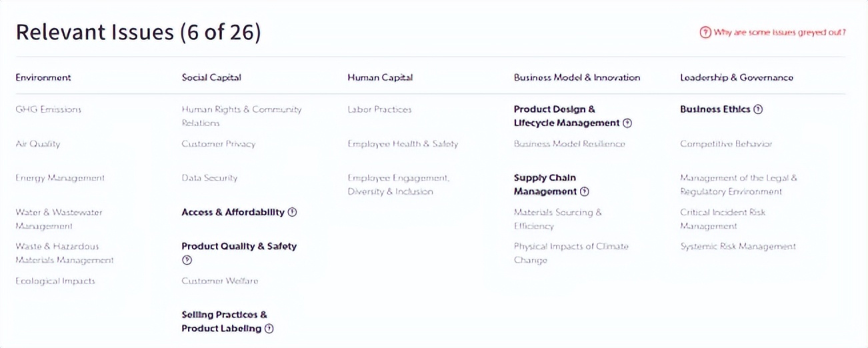The height and width of the screenshot is (348, 868).
Task: Open the Access & Affordability issue
Action: [x=233, y=213]
